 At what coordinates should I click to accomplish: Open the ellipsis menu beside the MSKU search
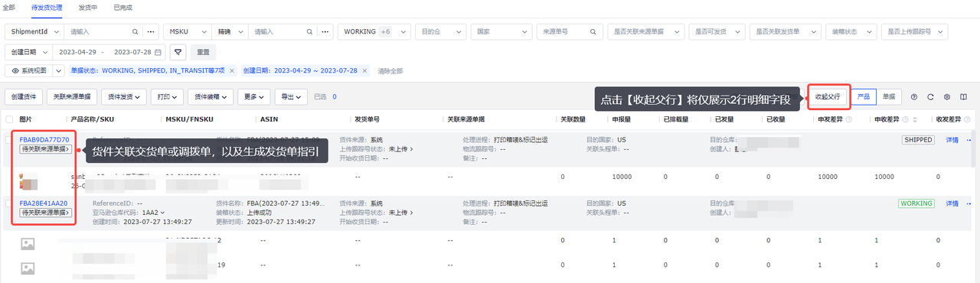tap(325, 32)
